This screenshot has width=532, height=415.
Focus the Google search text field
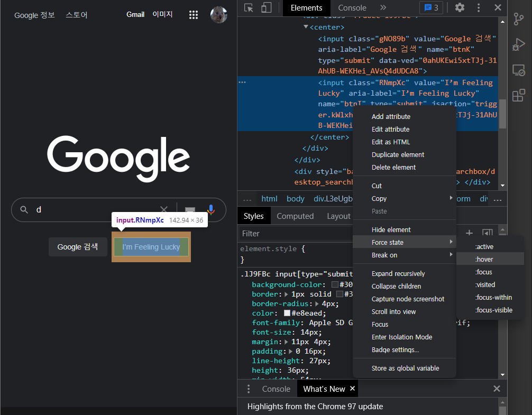pyautogui.click(x=97, y=210)
